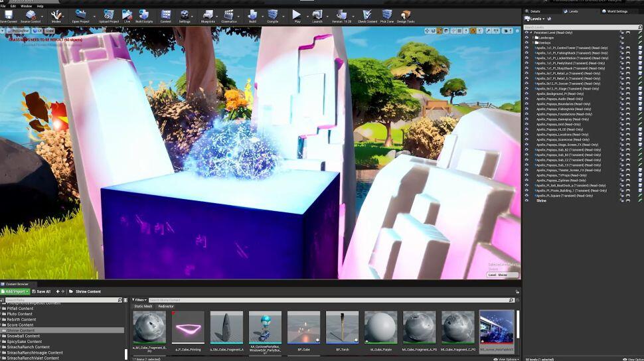This screenshot has width=644, height=361.
Task: Click the Launch toolbar icon
Action: [x=317, y=15]
